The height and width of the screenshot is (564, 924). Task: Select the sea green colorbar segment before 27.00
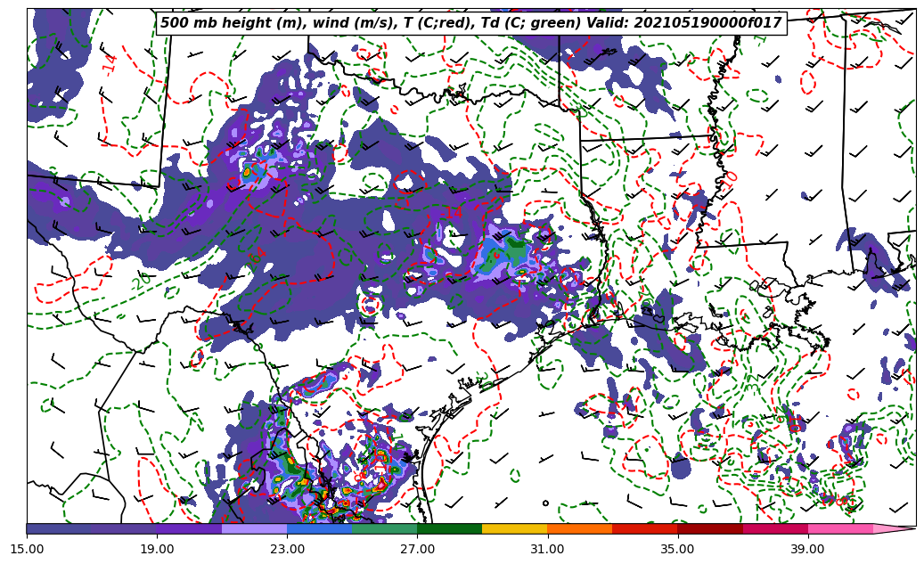[384, 528]
